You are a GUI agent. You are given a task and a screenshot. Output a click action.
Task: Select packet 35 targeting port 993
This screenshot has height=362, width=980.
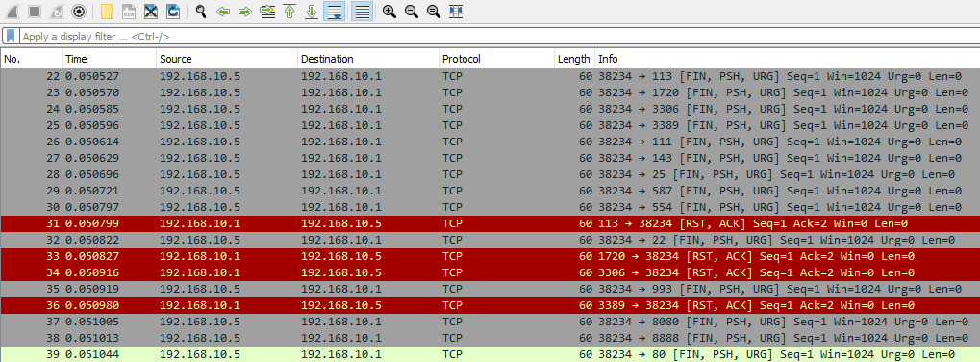point(490,289)
